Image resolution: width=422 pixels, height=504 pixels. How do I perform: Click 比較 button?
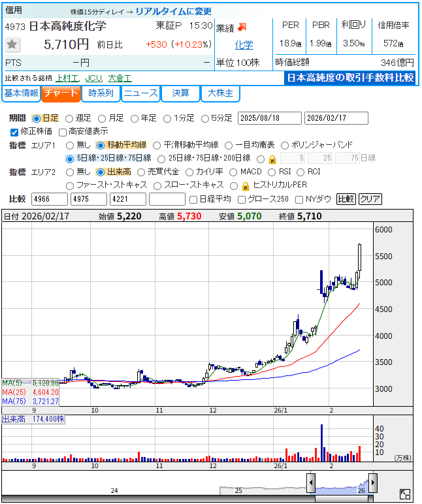coord(346,199)
